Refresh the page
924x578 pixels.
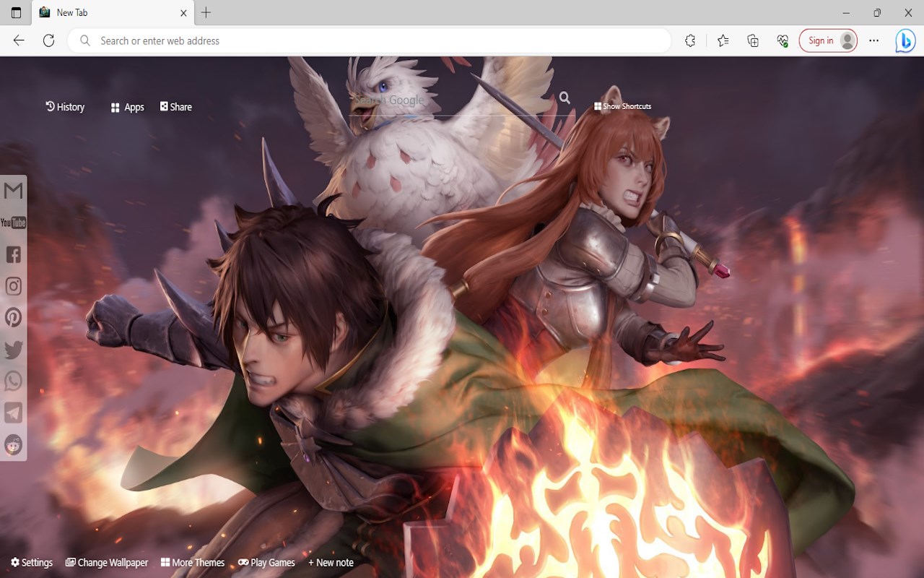pyautogui.click(x=48, y=41)
